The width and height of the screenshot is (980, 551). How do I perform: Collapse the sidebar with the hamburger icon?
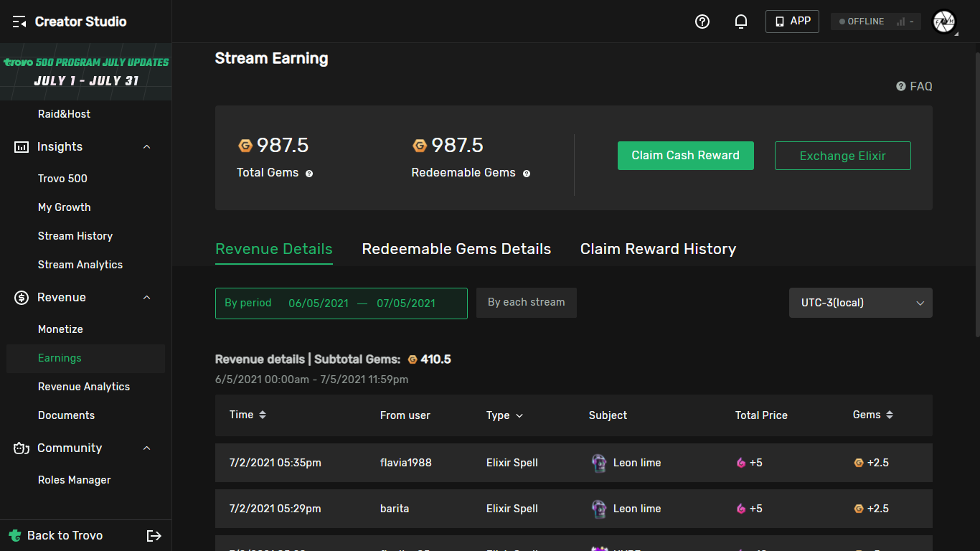(19, 21)
